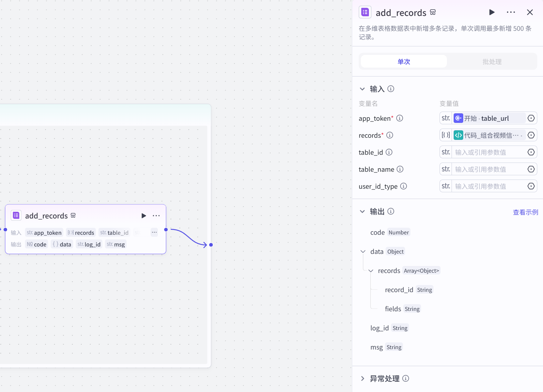Collapse the 输出 section
Viewport: 543px width, 392px height.
tap(362, 211)
